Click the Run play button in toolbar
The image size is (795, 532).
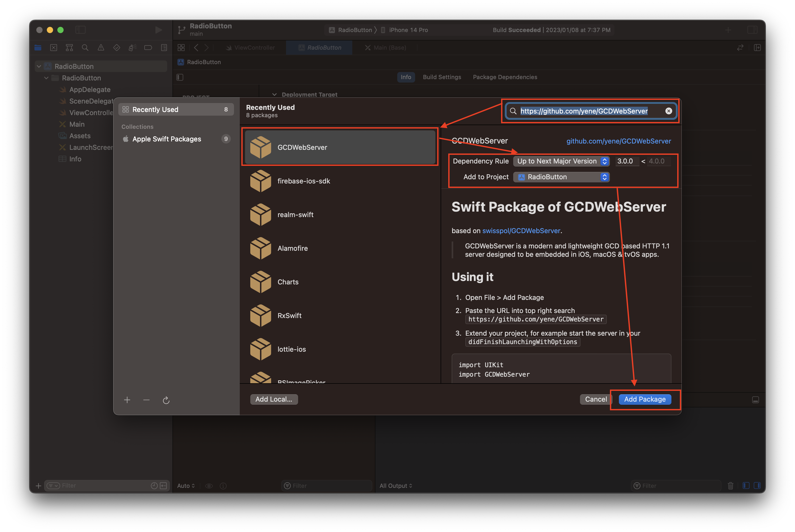pos(159,30)
